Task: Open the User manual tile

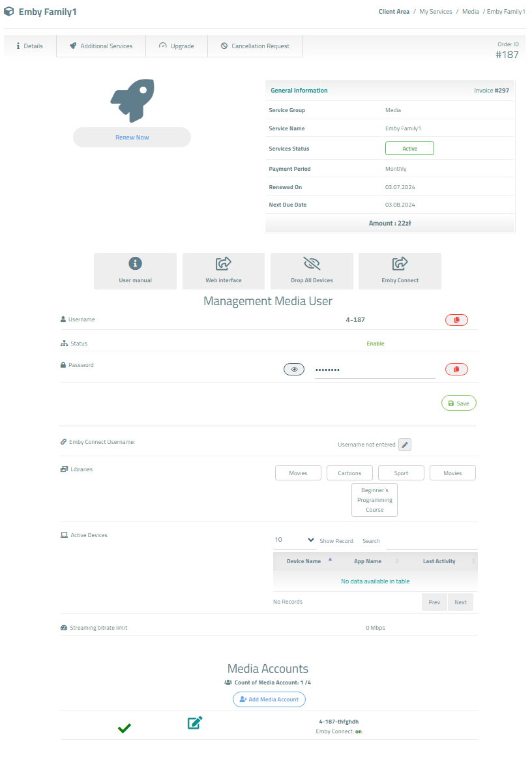Action: coord(135,271)
